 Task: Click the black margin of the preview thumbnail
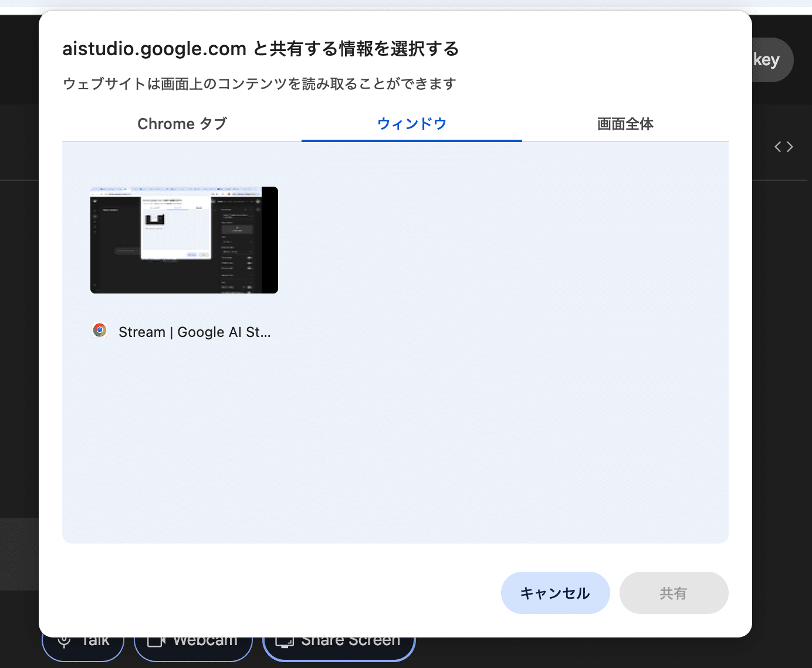coord(270,239)
